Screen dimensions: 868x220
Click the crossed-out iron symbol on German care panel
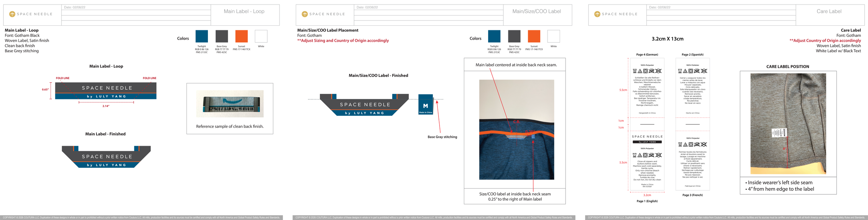[x=652, y=71]
